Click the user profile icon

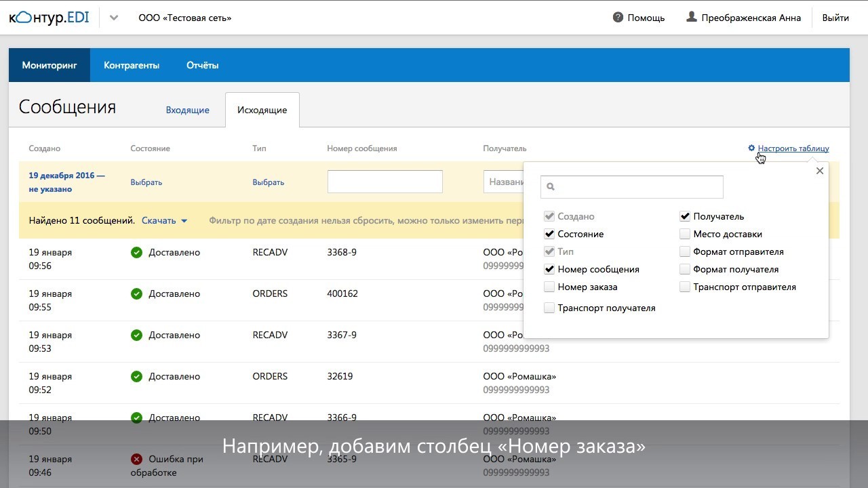691,17
